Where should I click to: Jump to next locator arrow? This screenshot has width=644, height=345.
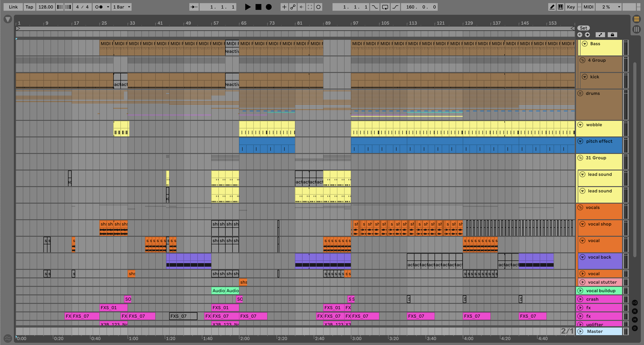pyautogui.click(x=587, y=35)
